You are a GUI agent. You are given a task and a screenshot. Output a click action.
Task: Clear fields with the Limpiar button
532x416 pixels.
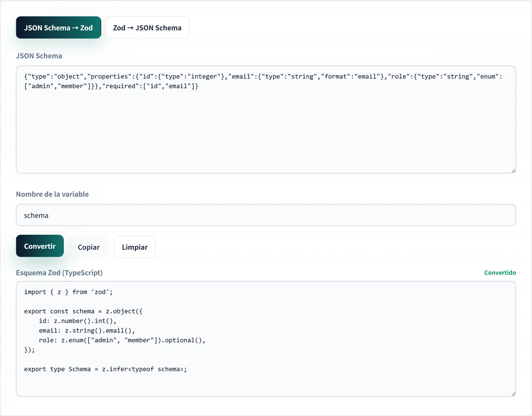point(135,247)
